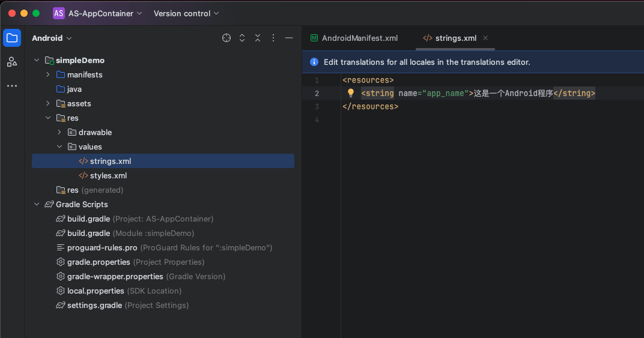Click the Gradle elephant icon of settings.gradle
644x338 pixels.
(60, 305)
